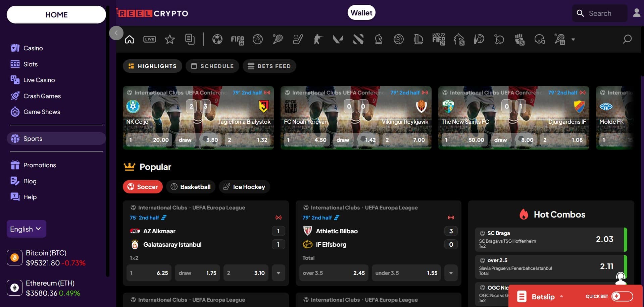Select the Ice Hockey popular filter
Screen dimensions: 644x307
(244, 187)
